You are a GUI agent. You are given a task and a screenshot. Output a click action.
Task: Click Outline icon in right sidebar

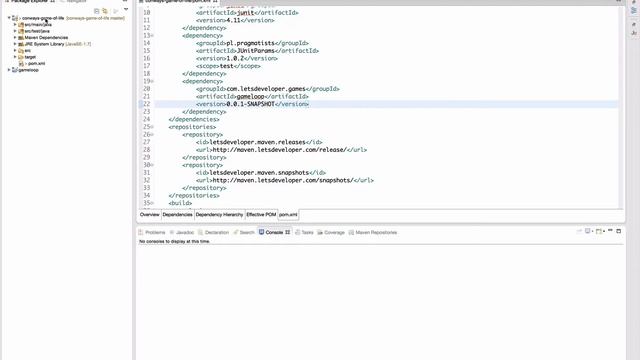tap(634, 11)
